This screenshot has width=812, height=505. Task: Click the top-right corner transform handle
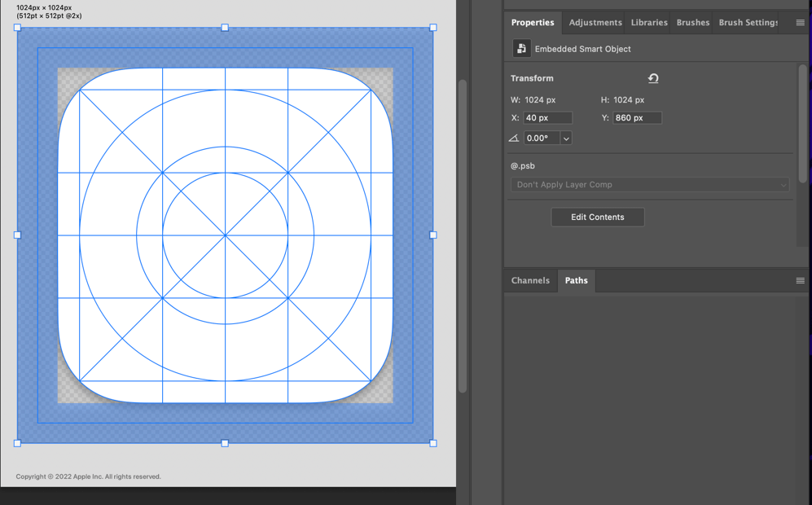click(x=433, y=28)
